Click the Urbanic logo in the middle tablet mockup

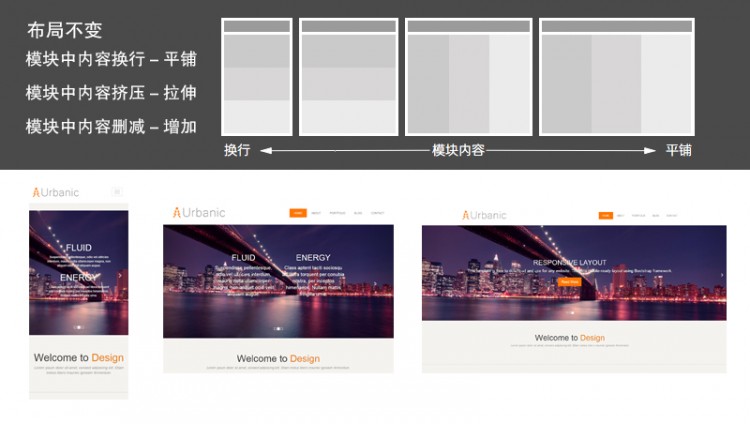coord(199,212)
